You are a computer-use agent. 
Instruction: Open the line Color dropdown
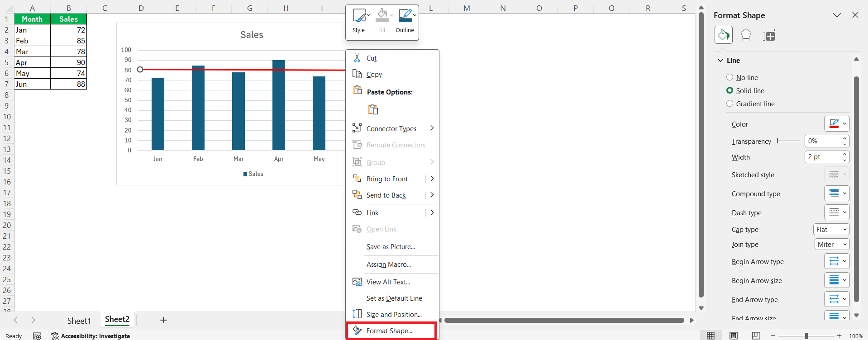coord(837,123)
